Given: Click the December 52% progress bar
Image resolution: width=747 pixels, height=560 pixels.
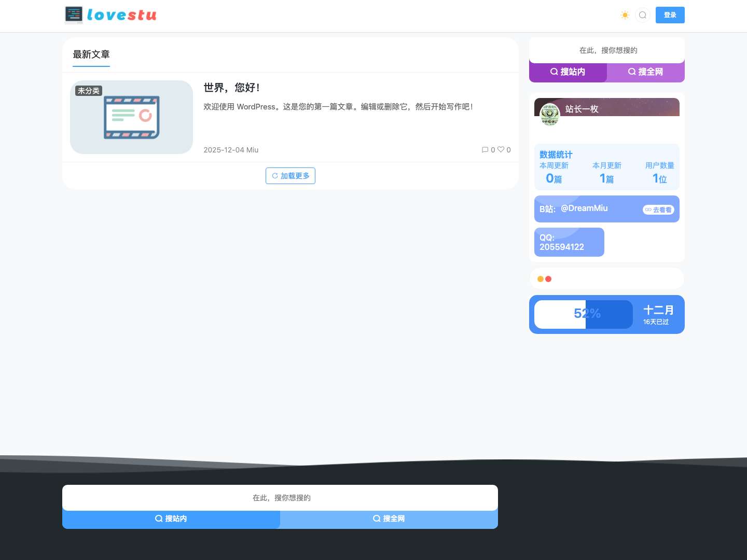Looking at the screenshot, I should (583, 314).
